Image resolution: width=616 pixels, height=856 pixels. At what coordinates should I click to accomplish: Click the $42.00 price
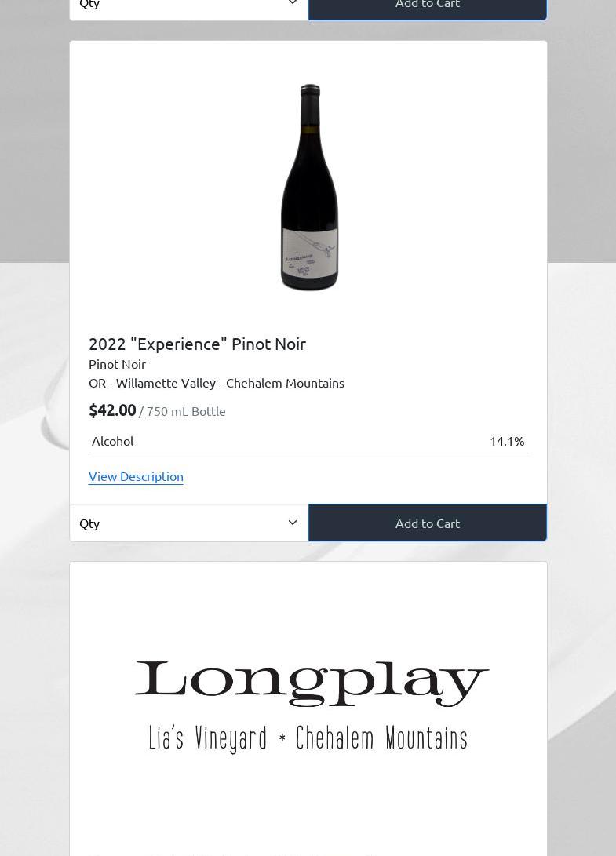coord(112,410)
